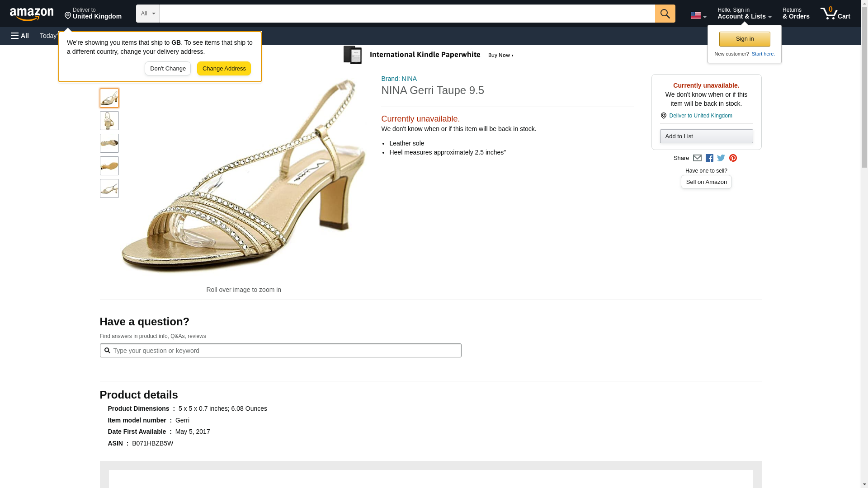The image size is (868, 488).
Task: Share product on Facebook
Action: pyautogui.click(x=709, y=158)
